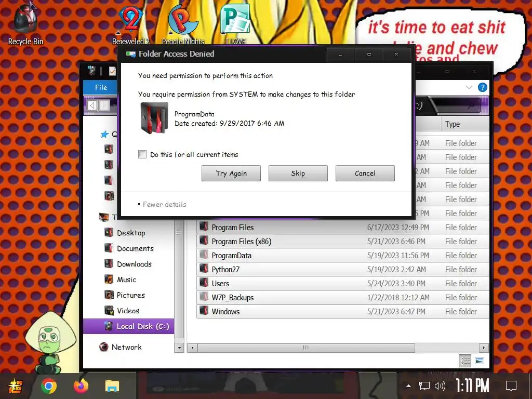Viewport: 532px width, 399px height.
Task: Collapse the dialog with Fewer details
Action: point(164,204)
